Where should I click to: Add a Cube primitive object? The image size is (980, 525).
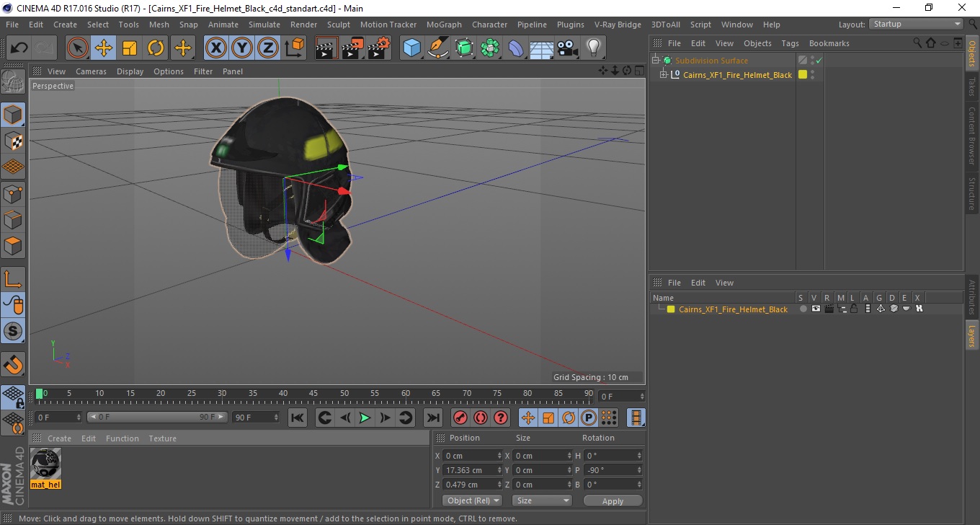(411, 48)
